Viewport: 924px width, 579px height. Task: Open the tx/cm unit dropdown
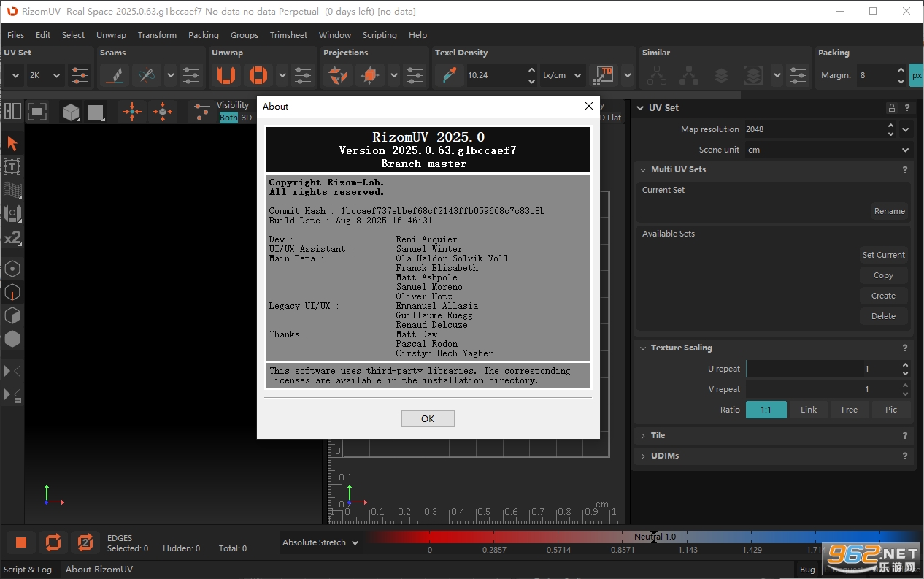(x=562, y=75)
